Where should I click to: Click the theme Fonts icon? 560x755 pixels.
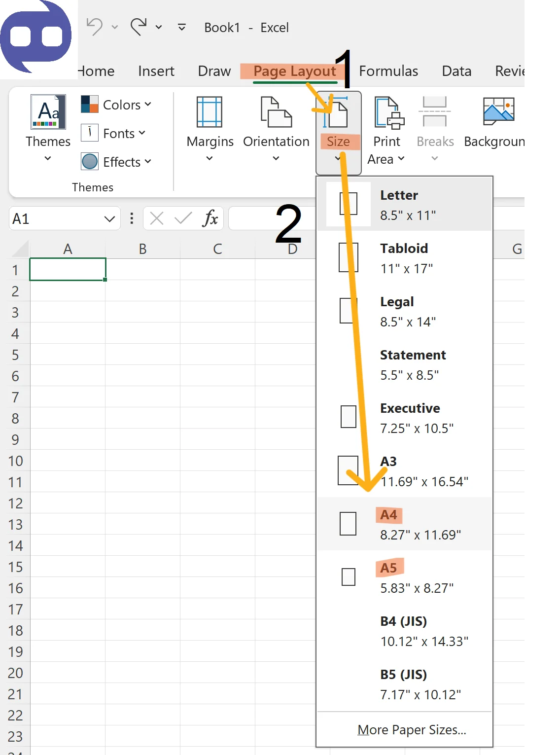coord(90,133)
